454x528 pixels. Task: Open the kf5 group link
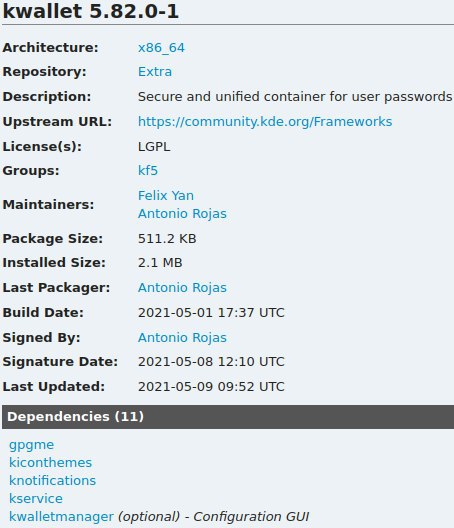(148, 170)
